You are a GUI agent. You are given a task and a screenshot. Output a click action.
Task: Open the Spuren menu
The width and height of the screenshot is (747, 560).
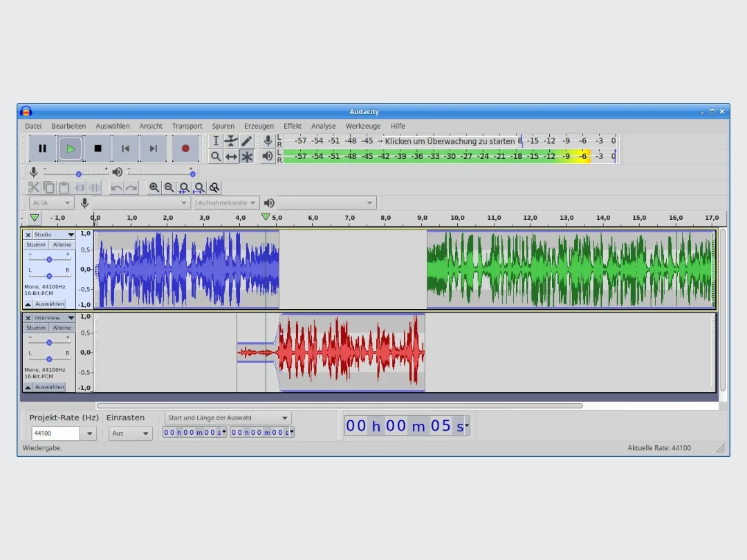click(x=223, y=127)
